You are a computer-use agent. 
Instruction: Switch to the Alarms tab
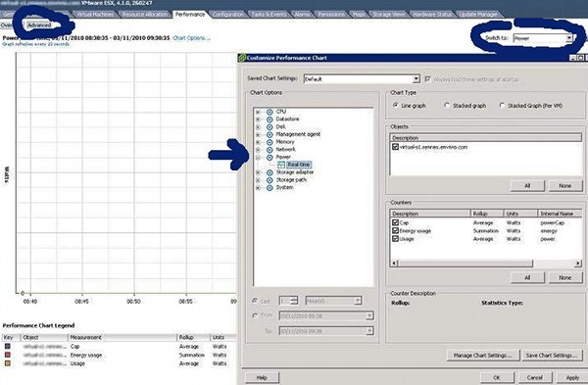coord(302,15)
